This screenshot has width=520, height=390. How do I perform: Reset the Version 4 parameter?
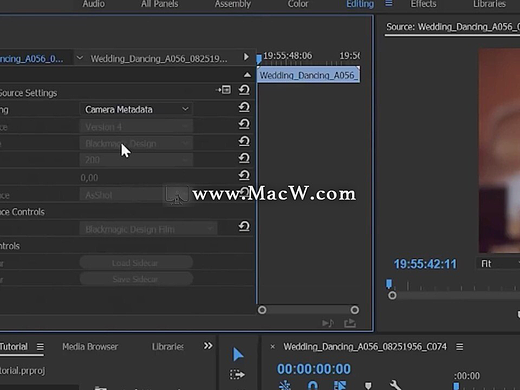pyautogui.click(x=244, y=124)
